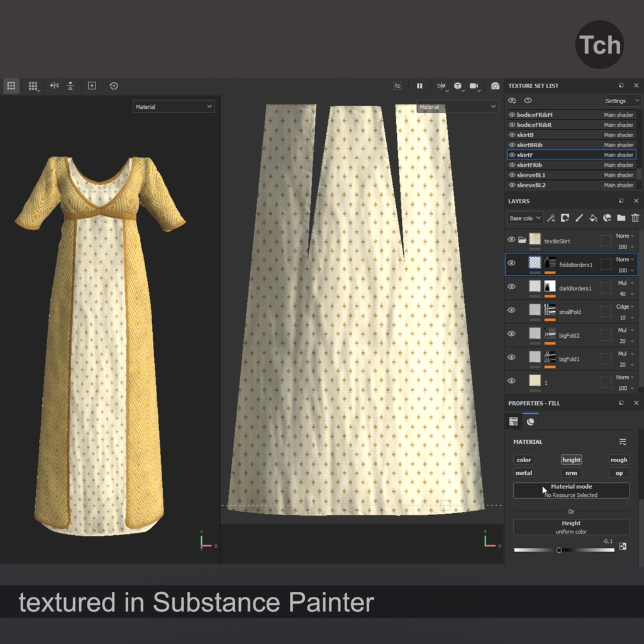Click the 3D cube display mode icon

point(457,86)
